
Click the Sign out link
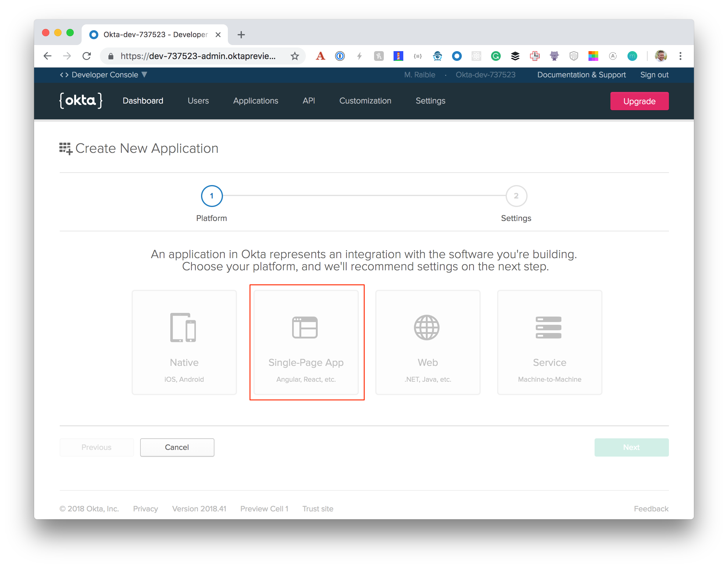tap(654, 75)
